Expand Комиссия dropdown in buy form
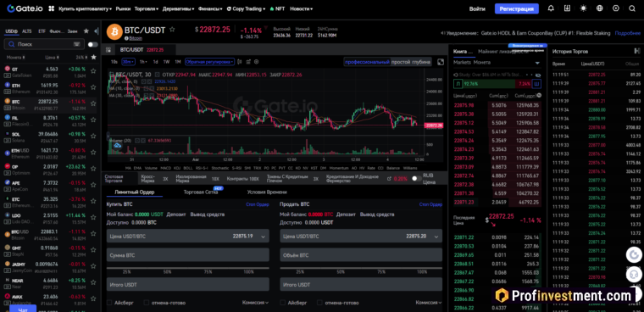 pos(255,303)
